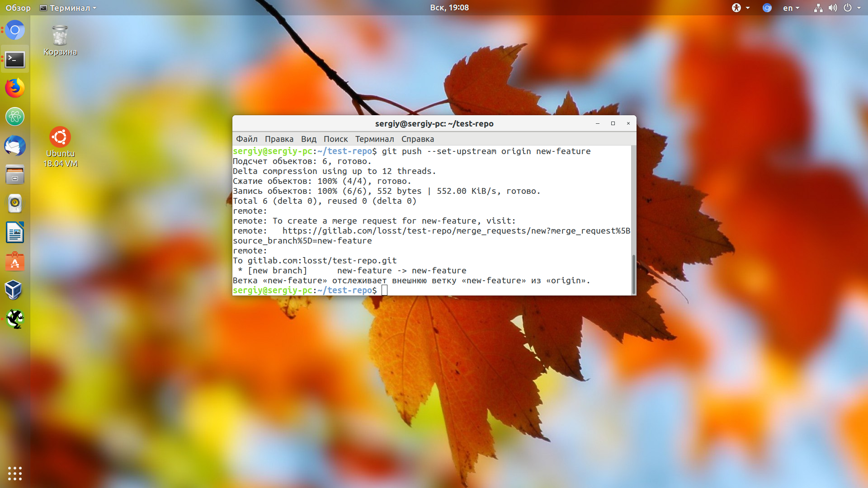Screen dimensions: 868x488
Task: Launch VirtualBox from the dock
Action: (15, 291)
